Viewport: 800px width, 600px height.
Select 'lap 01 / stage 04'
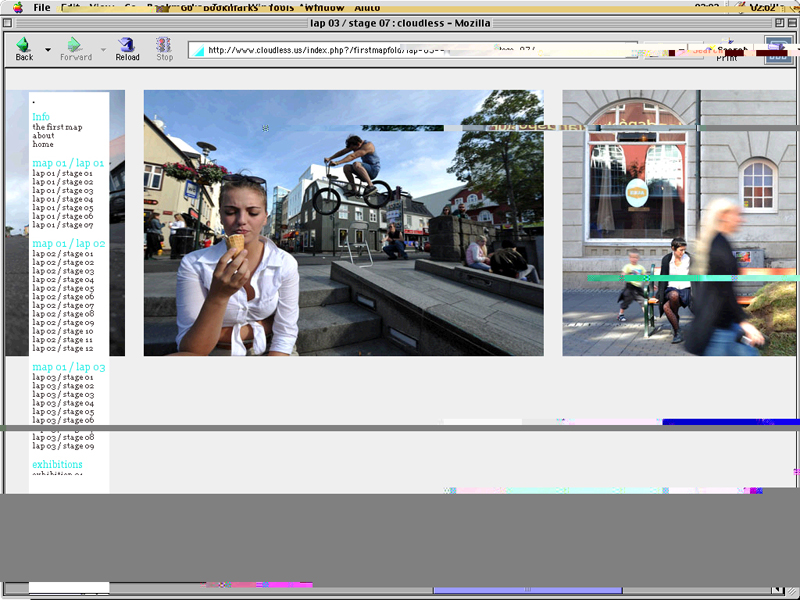(63, 199)
